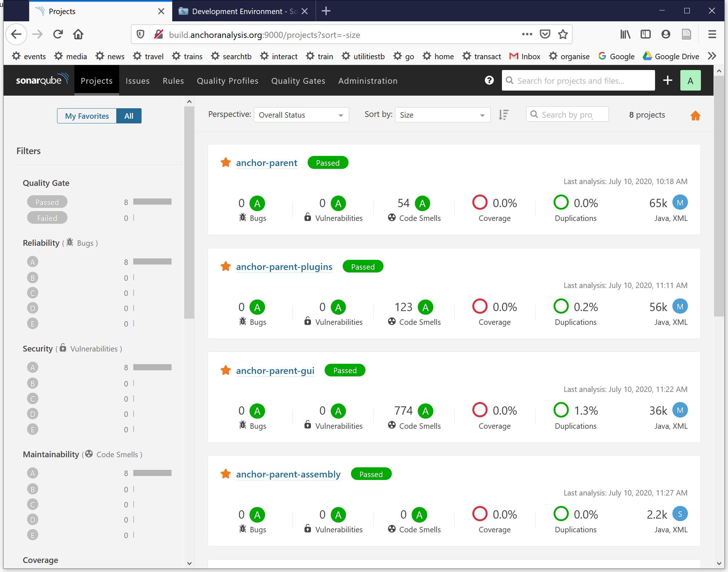This screenshot has width=728, height=572.
Task: Focus the Search by project name field
Action: [567, 114]
